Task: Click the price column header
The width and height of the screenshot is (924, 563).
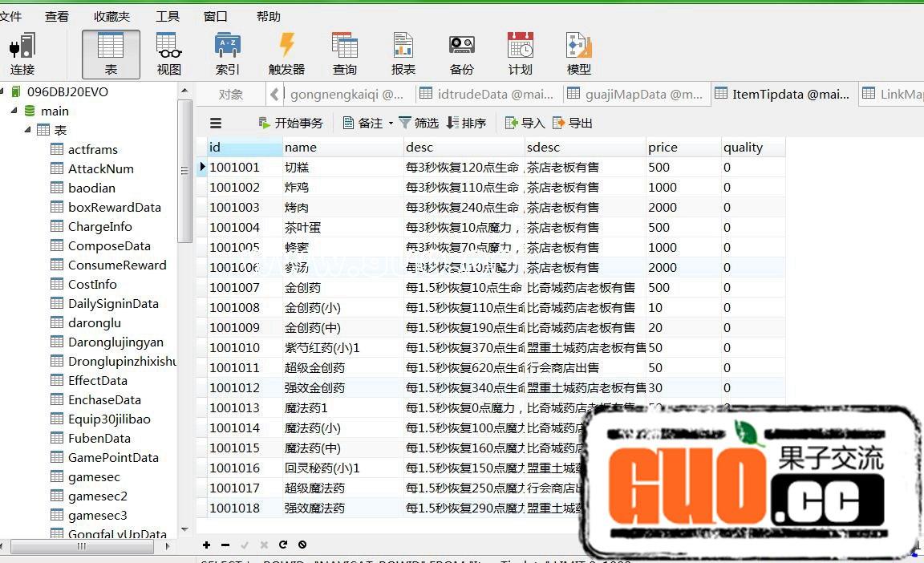Action: 663,147
